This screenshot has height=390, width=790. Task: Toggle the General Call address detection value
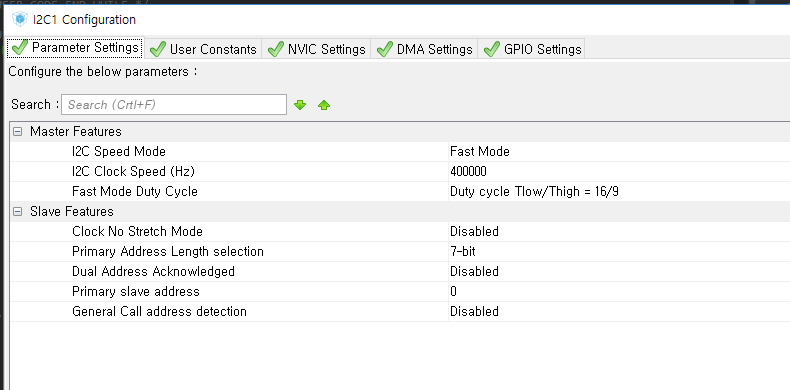pos(619,311)
